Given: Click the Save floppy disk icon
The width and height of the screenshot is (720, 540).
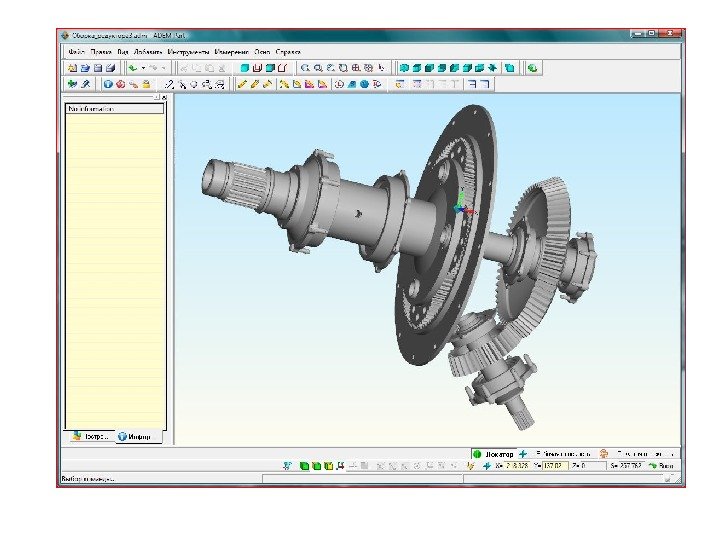Looking at the screenshot, I should pos(97,68).
